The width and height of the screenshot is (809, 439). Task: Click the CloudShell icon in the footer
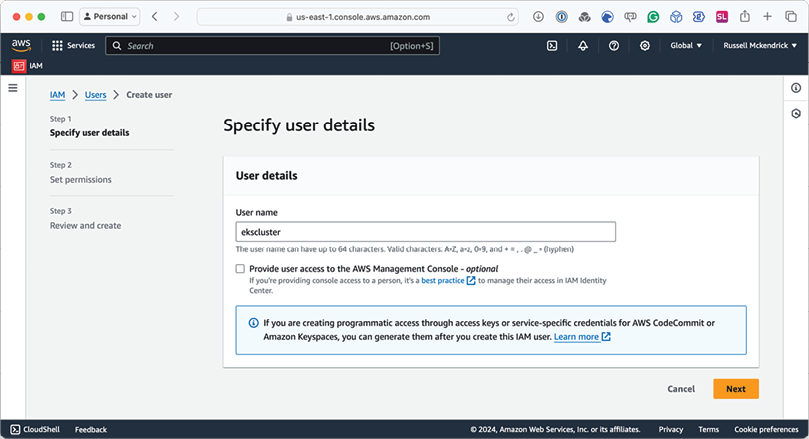click(15, 429)
